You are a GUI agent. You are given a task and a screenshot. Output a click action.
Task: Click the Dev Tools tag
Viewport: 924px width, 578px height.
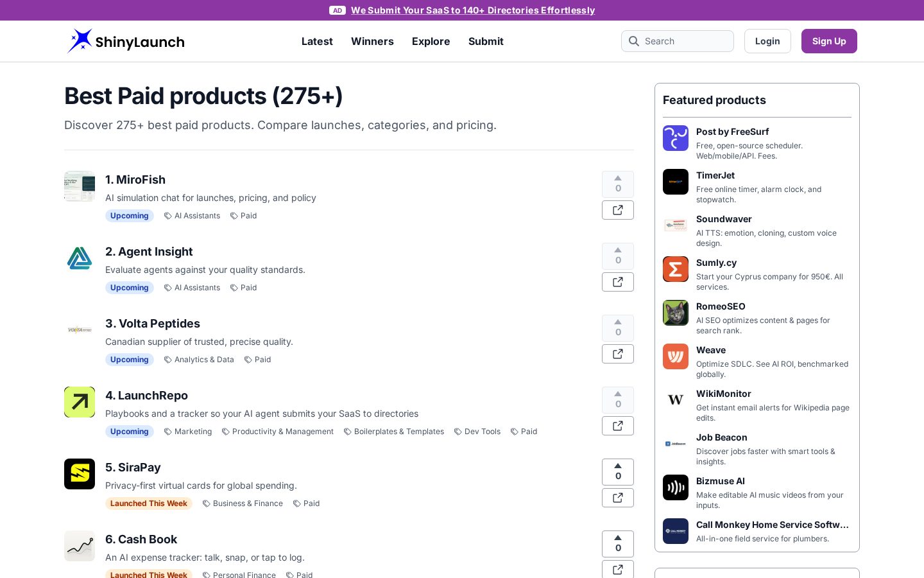[477, 432]
